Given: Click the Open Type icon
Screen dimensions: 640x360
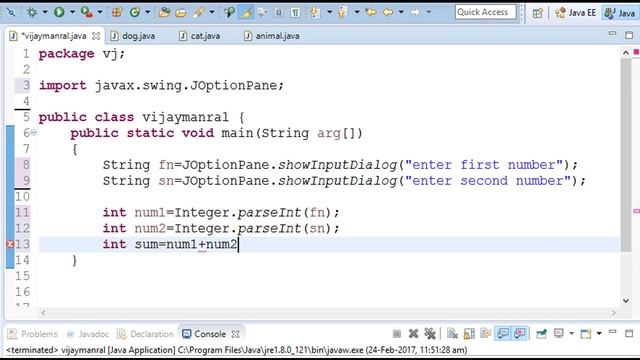Looking at the screenshot, I should pyautogui.click(x=164, y=13).
